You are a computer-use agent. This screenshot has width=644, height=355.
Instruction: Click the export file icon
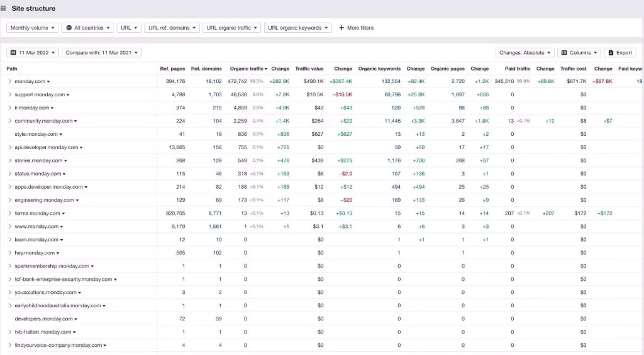[611, 53]
